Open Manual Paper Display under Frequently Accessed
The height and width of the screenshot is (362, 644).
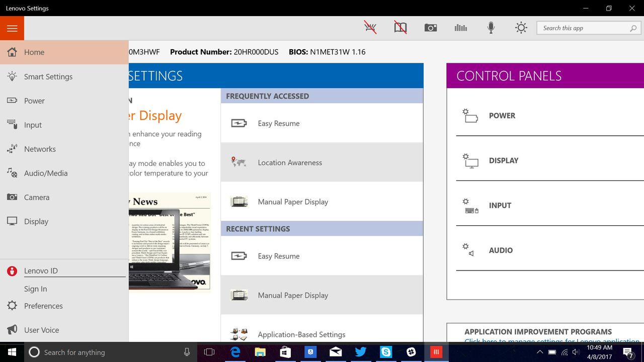click(322, 202)
